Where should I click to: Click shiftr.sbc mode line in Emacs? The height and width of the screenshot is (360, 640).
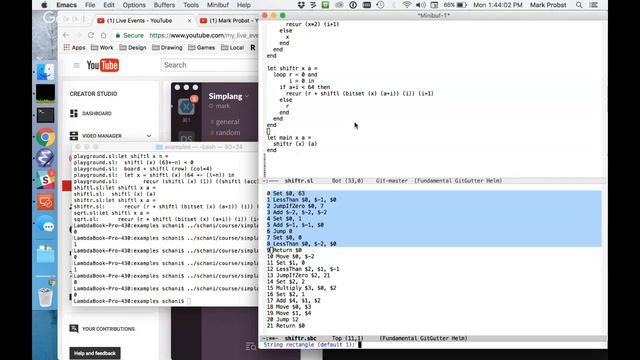[x=433, y=338]
